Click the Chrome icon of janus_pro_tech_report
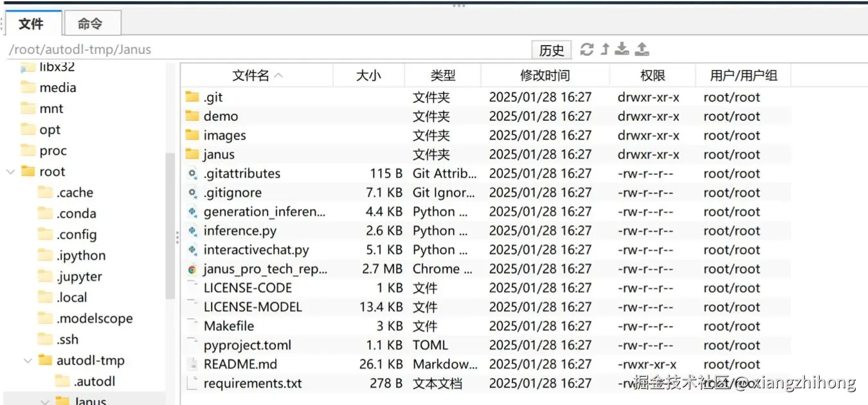868x405 pixels. (192, 269)
